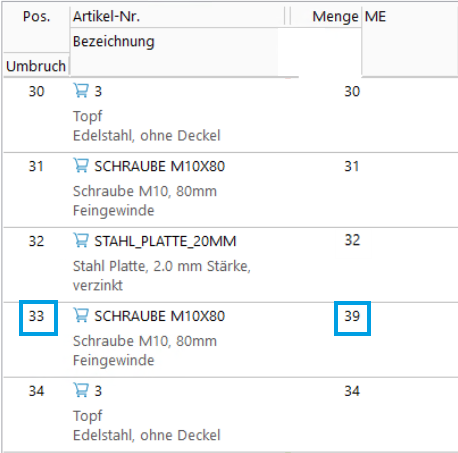Select position number 31 cell
This screenshot has height=453, width=458.
(36, 166)
